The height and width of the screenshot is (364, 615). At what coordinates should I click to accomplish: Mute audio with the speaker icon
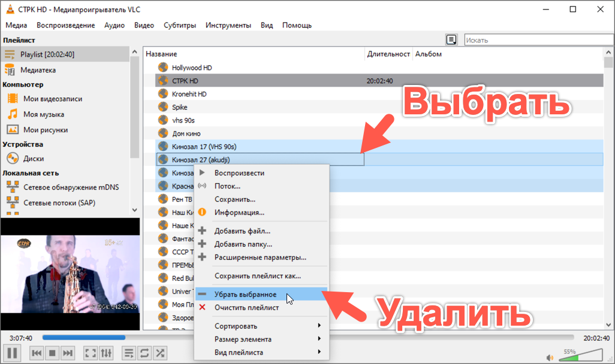coord(550,357)
